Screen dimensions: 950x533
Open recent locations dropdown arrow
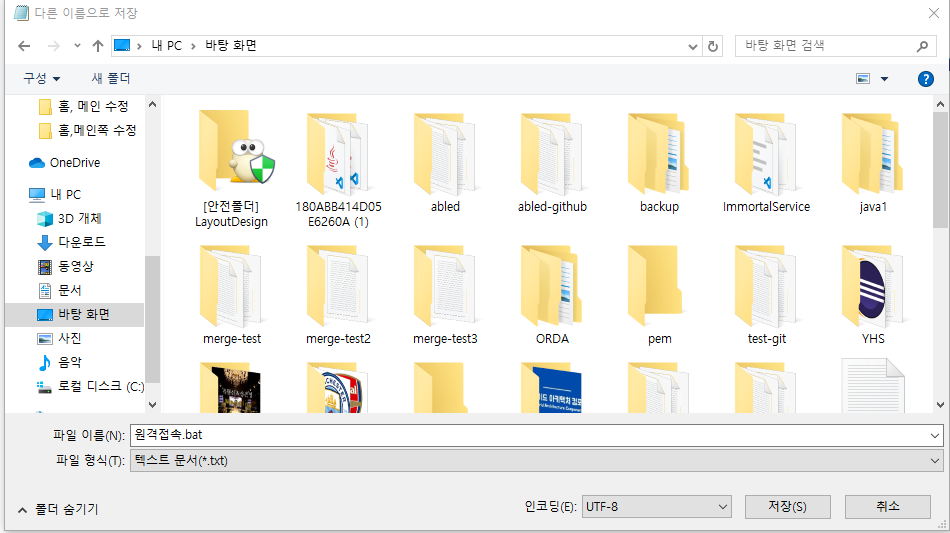(x=77, y=46)
